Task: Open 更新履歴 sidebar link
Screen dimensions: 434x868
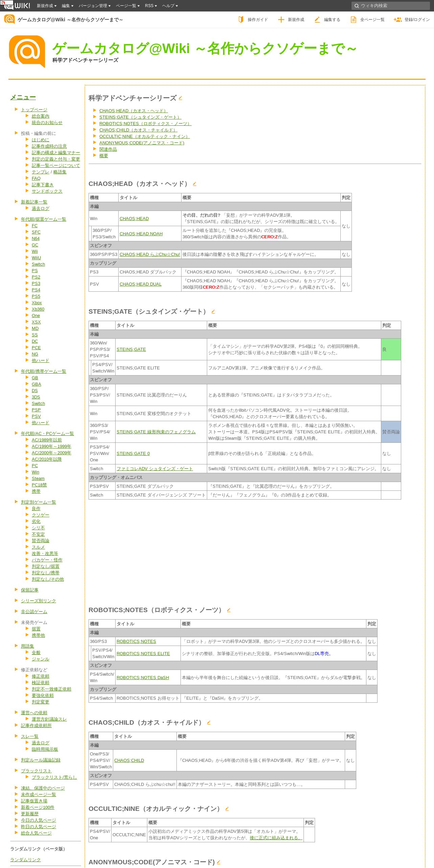Action: [x=30, y=814]
